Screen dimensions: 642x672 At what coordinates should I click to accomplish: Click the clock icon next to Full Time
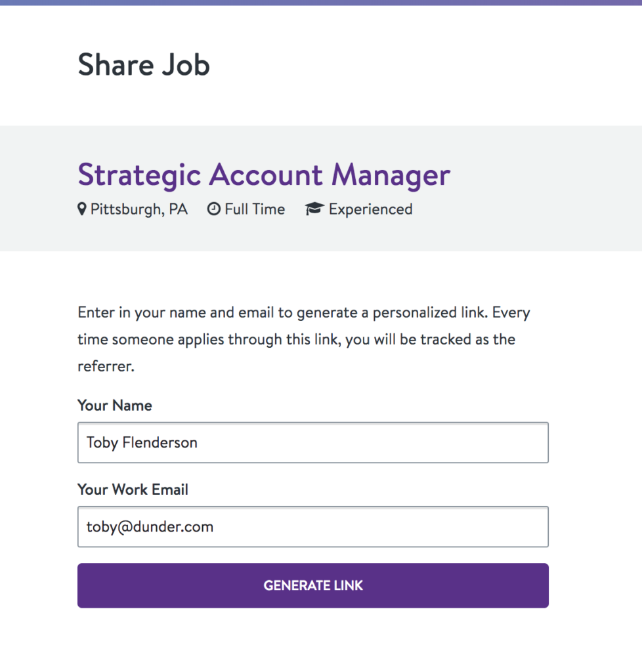tap(214, 209)
